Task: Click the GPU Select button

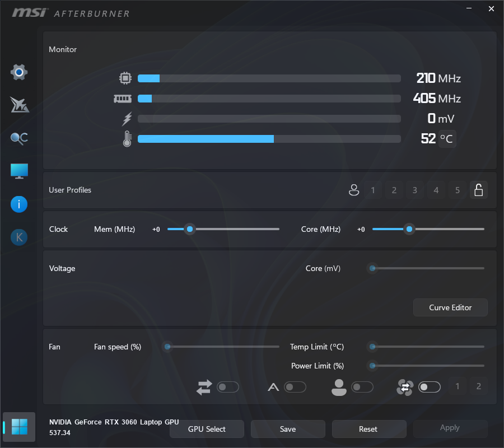Action: point(207,429)
